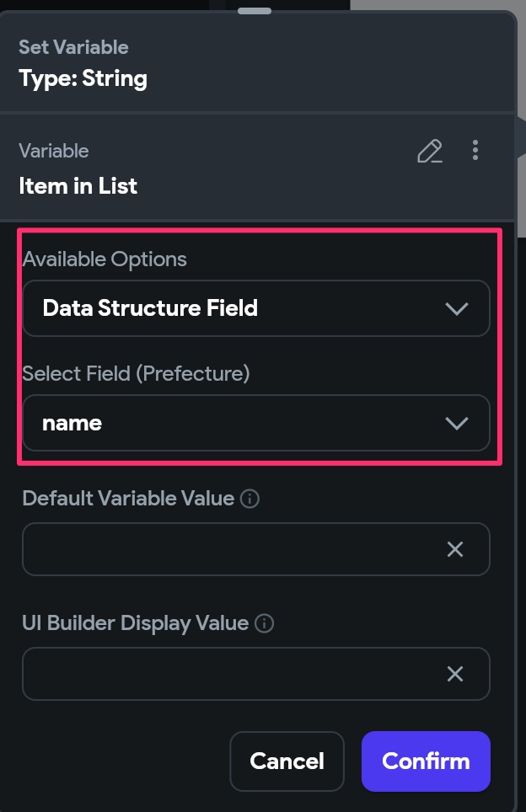Focus the UI Builder Display Value input

click(x=228, y=674)
